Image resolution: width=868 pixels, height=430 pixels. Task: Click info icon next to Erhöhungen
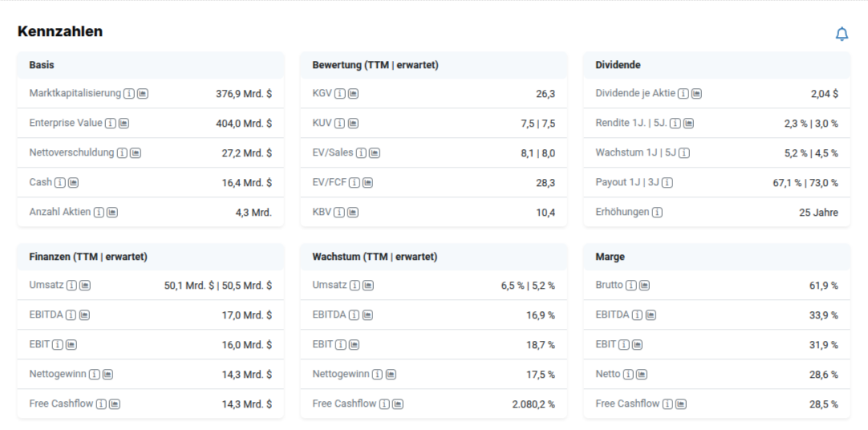[x=657, y=212]
